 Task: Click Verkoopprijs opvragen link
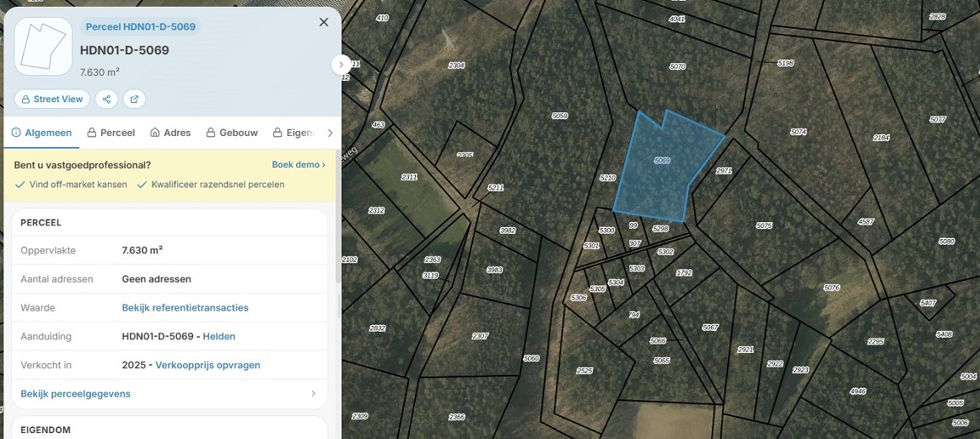click(207, 366)
